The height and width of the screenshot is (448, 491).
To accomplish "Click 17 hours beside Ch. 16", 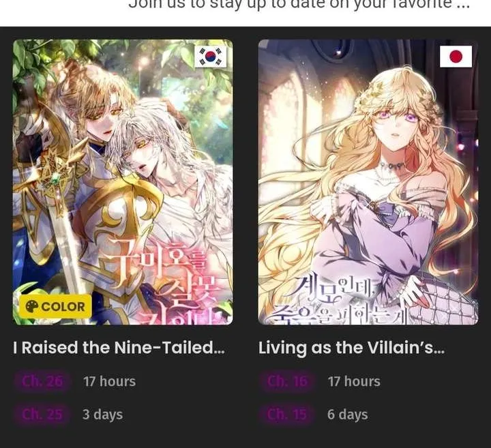I will coord(354,381).
